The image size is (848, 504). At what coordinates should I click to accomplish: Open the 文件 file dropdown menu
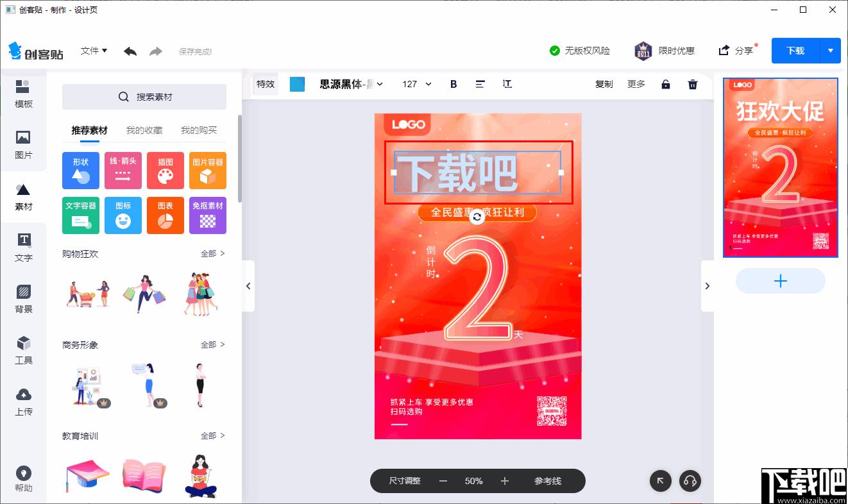pyautogui.click(x=94, y=51)
